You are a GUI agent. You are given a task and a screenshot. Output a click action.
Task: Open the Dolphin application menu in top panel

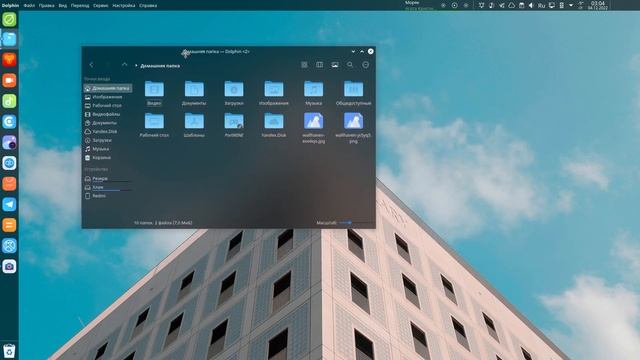10,6
